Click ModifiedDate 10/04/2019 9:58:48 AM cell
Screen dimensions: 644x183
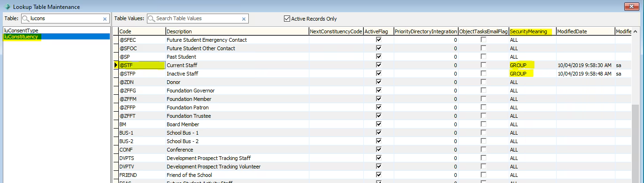[585, 74]
